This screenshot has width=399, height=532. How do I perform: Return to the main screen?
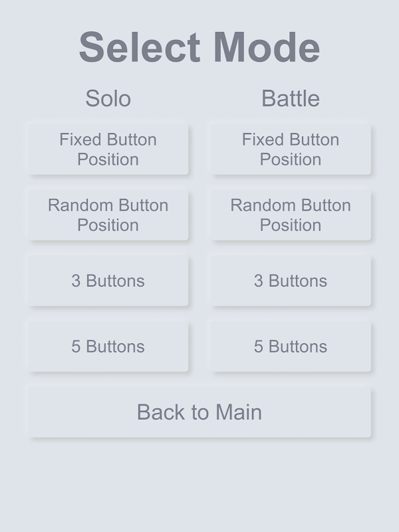pos(199,412)
